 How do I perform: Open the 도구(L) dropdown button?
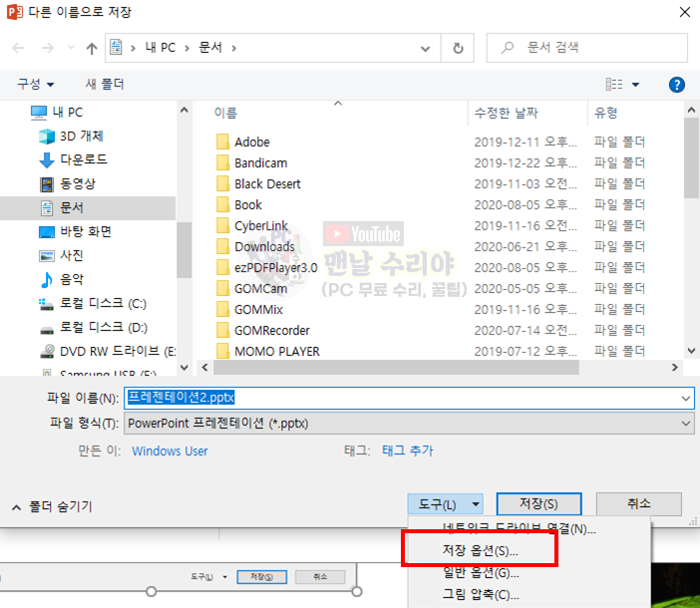point(445,504)
